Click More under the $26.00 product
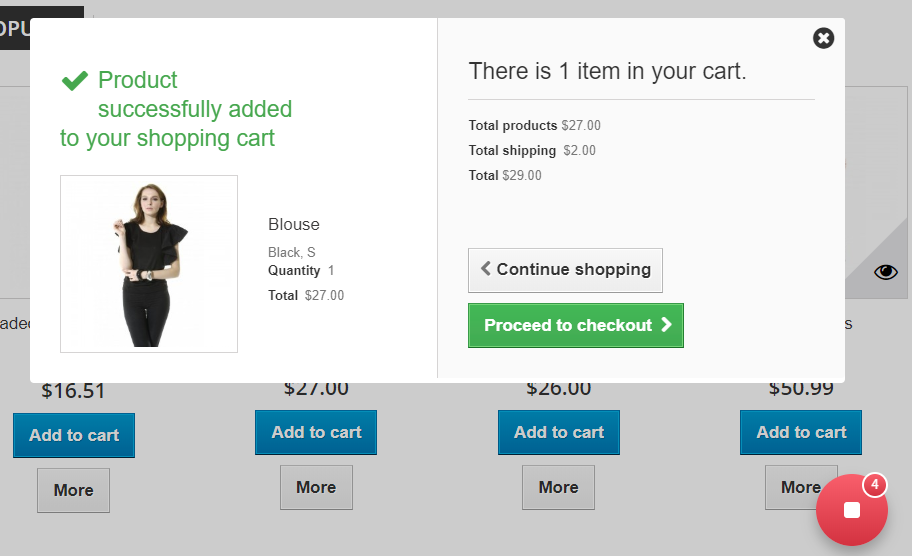Screen dimensions: 912x556 point(558,487)
